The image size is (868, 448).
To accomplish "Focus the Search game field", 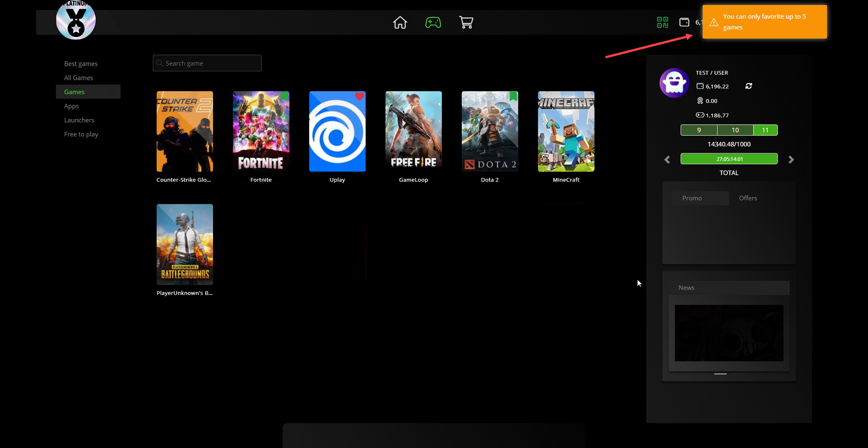I will coord(207,63).
